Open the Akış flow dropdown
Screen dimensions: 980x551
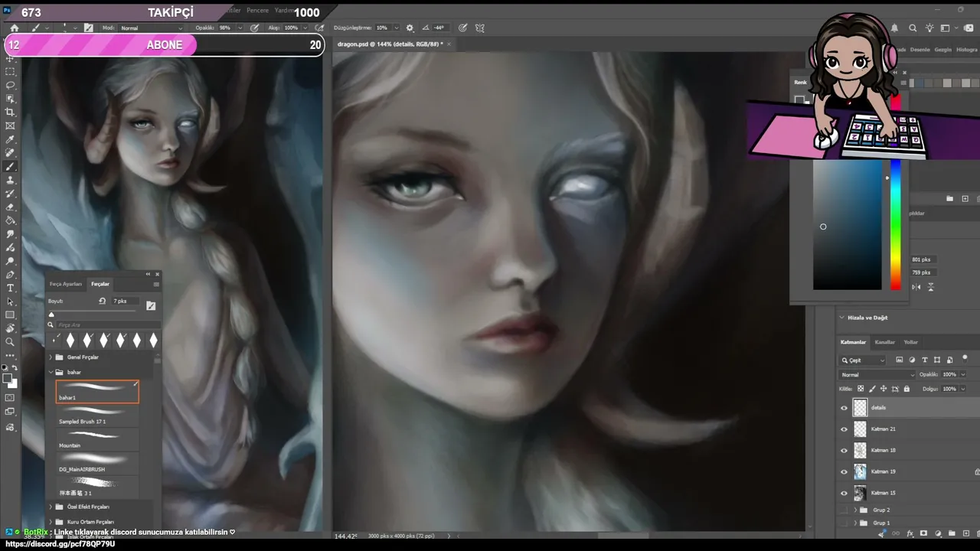tap(304, 28)
